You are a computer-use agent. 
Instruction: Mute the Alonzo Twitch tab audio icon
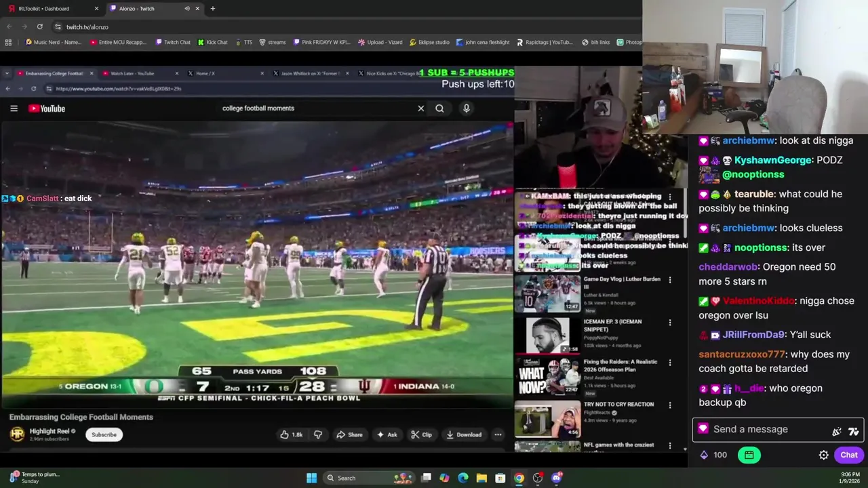(x=187, y=9)
